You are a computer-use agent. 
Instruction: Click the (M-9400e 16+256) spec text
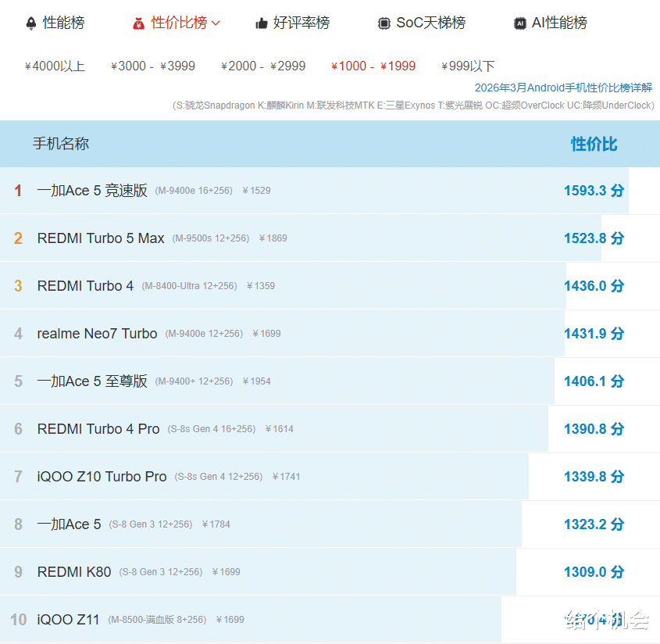pos(194,191)
